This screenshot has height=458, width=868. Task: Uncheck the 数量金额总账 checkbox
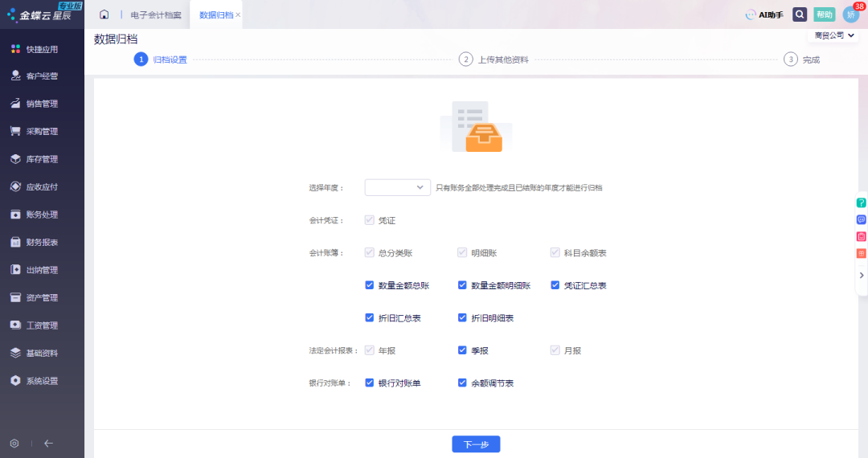(370, 285)
